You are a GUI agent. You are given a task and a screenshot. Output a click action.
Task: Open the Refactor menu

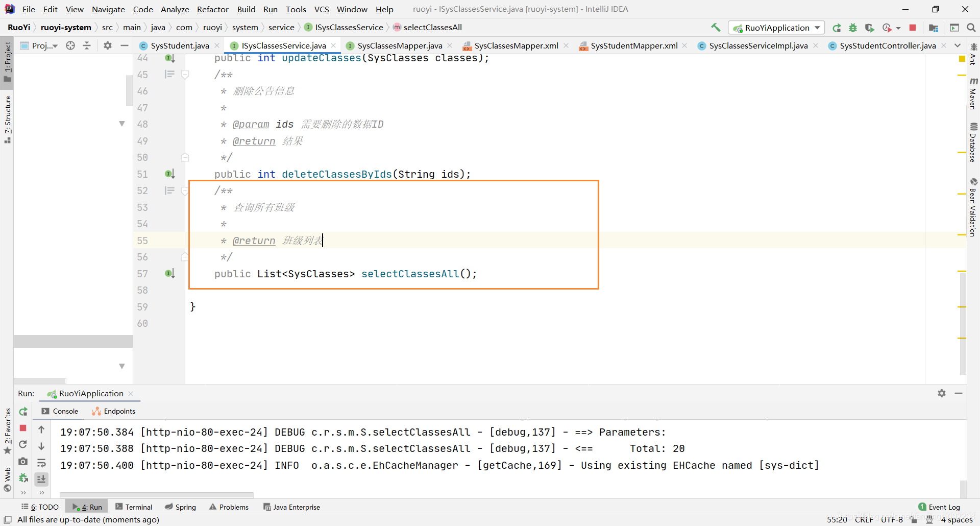click(x=213, y=9)
